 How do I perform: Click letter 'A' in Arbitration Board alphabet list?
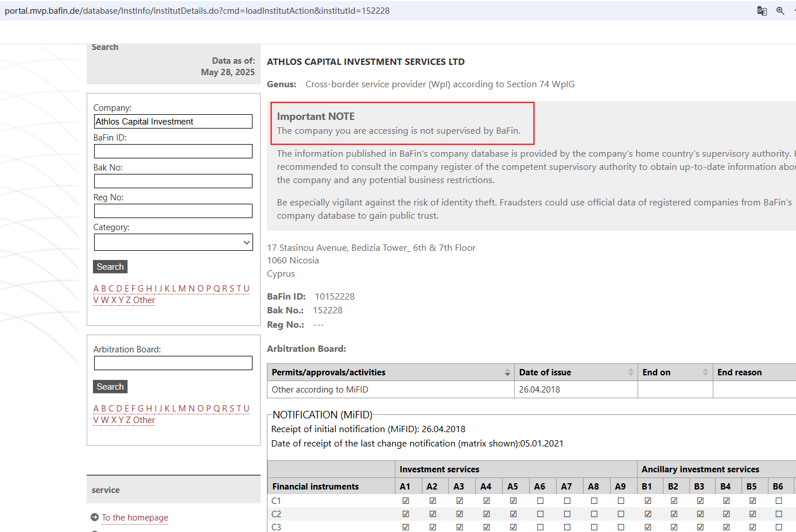pos(96,409)
